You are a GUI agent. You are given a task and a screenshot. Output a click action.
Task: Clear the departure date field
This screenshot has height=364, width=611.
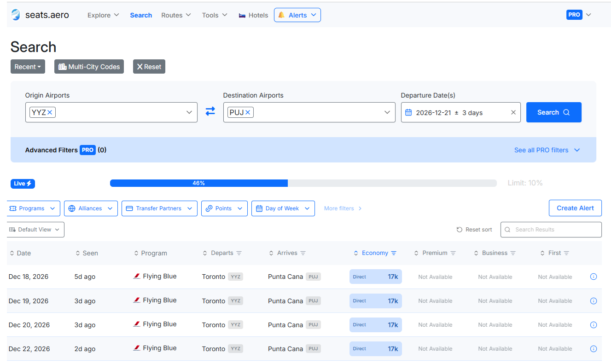pyautogui.click(x=513, y=113)
